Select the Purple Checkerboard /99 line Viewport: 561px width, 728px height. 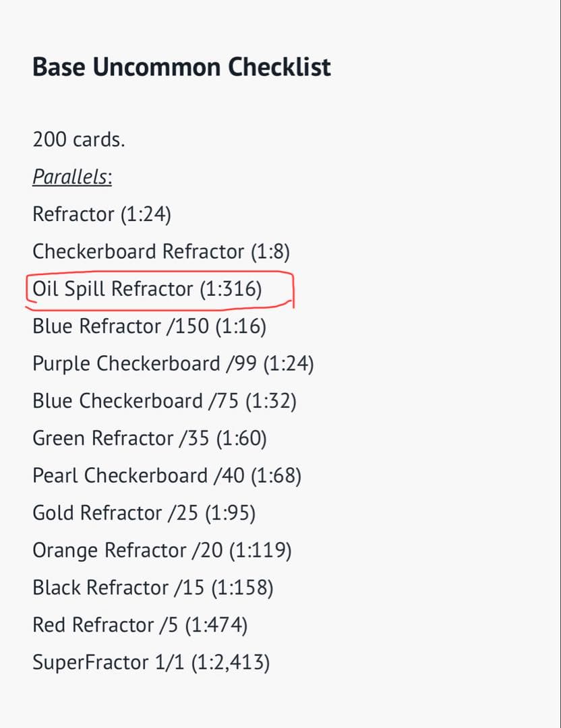coord(173,363)
